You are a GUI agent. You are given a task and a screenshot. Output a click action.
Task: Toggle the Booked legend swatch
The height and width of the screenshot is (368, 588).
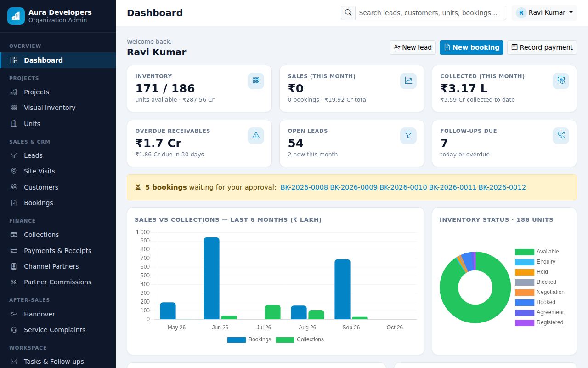coord(525,302)
